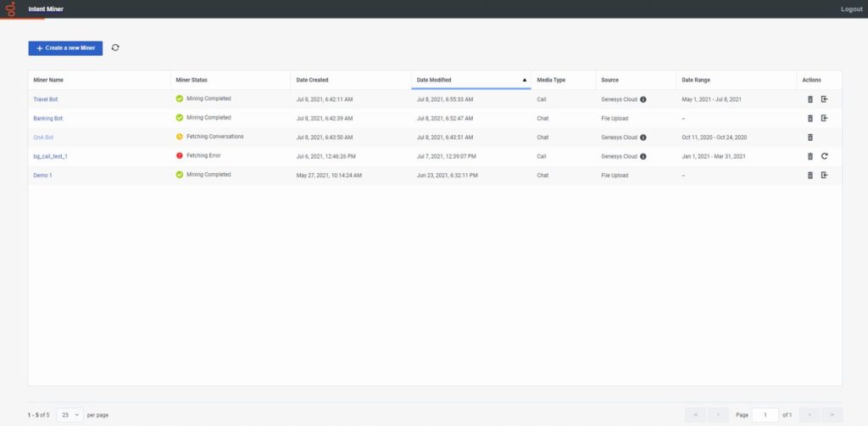This screenshot has width=868, height=426.
Task: Open the Travel Bot miner
Action: coord(46,100)
